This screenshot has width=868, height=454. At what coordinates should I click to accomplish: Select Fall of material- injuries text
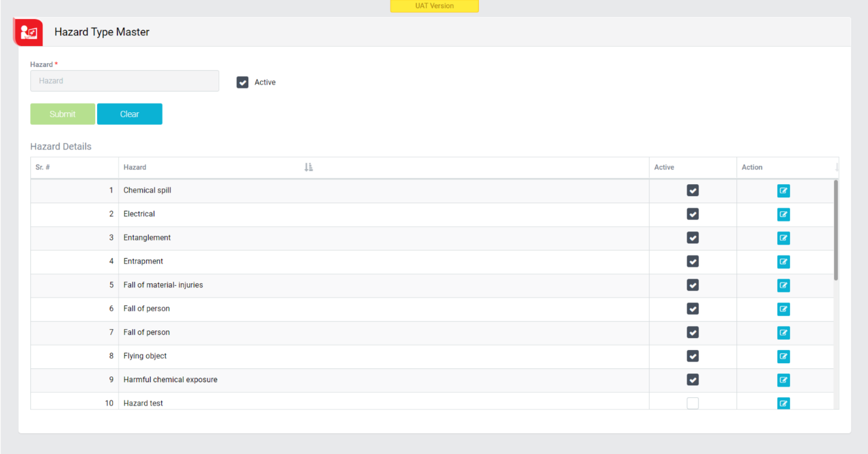tap(163, 285)
